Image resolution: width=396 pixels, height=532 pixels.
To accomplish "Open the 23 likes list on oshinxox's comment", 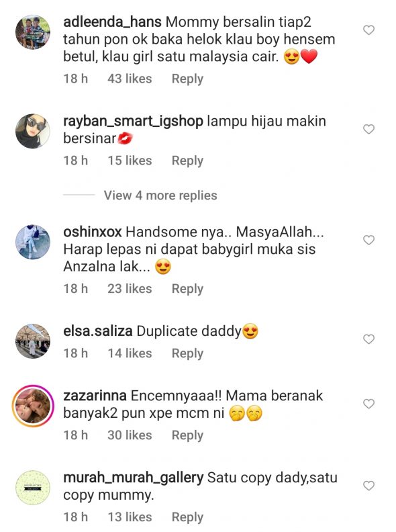I will [x=130, y=289].
